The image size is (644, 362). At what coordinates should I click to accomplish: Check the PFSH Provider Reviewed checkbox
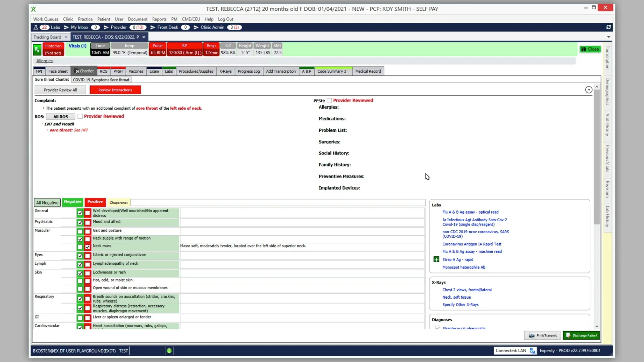tap(330, 100)
